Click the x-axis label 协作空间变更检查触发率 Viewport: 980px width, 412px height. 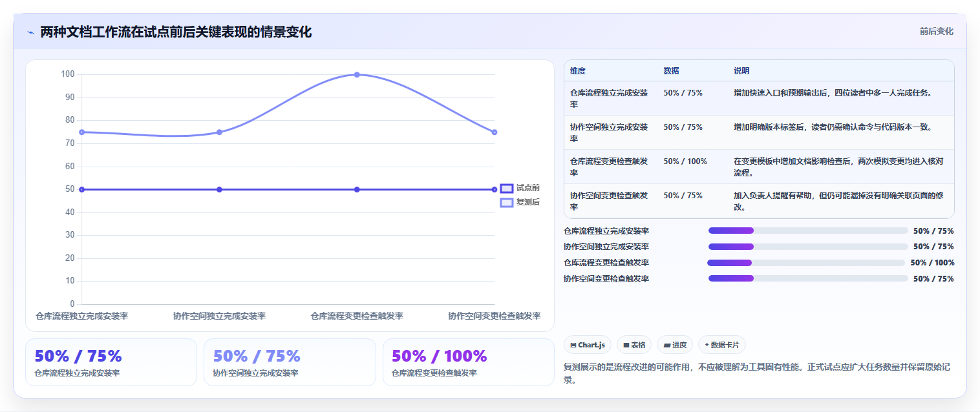tap(495, 316)
